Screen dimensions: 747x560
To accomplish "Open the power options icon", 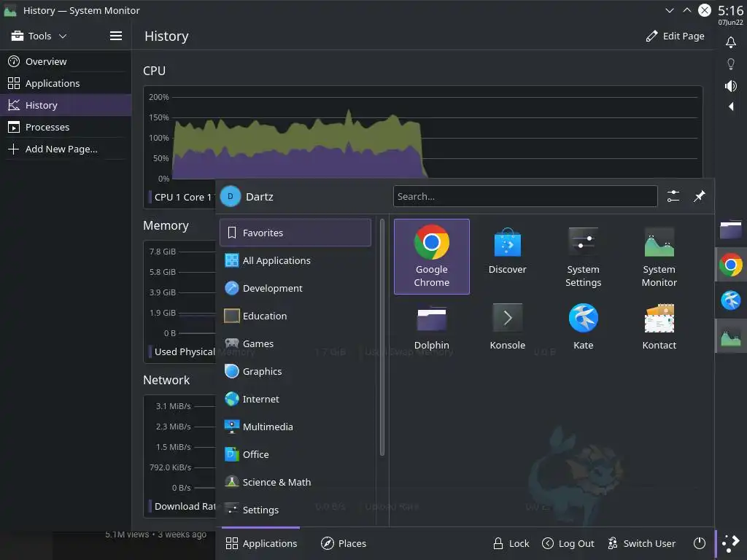I will (x=700, y=543).
